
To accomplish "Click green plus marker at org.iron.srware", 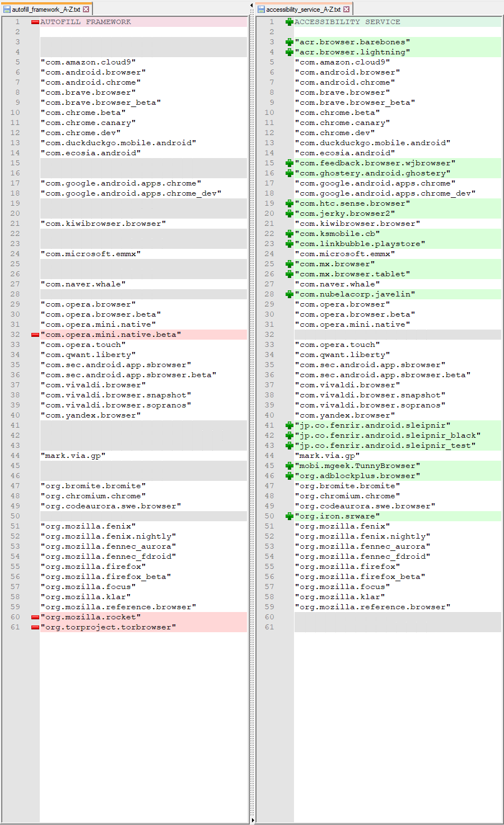I will [x=289, y=516].
